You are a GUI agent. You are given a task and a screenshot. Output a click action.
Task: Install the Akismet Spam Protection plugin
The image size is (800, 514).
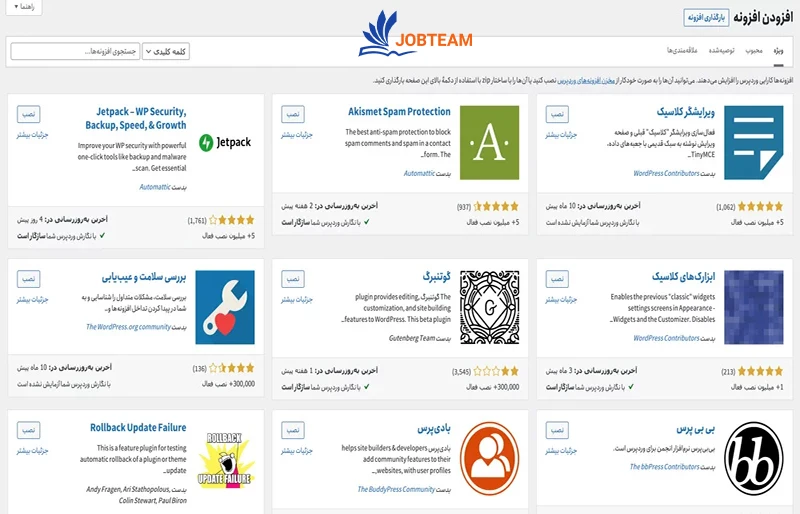click(293, 112)
